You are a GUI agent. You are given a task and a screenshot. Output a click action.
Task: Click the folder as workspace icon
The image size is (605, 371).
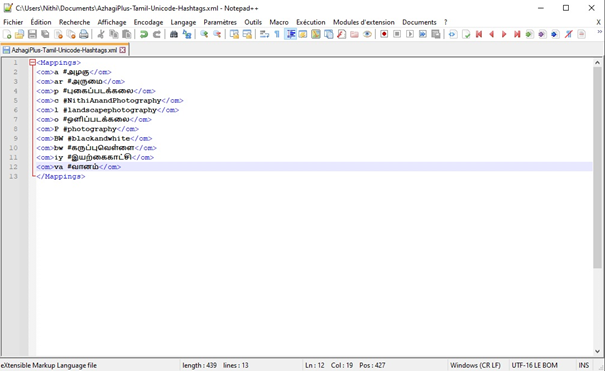(x=354, y=34)
